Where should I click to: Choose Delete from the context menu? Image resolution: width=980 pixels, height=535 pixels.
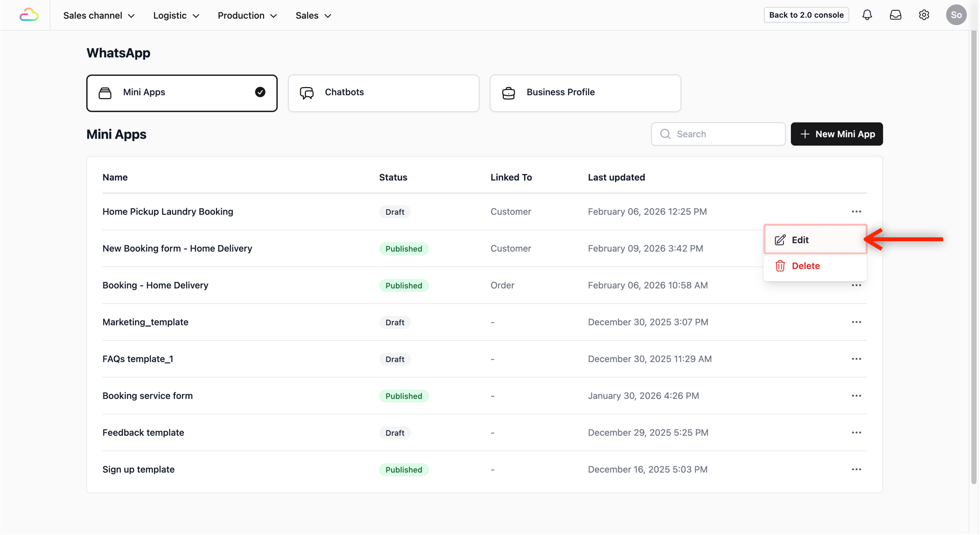(805, 266)
